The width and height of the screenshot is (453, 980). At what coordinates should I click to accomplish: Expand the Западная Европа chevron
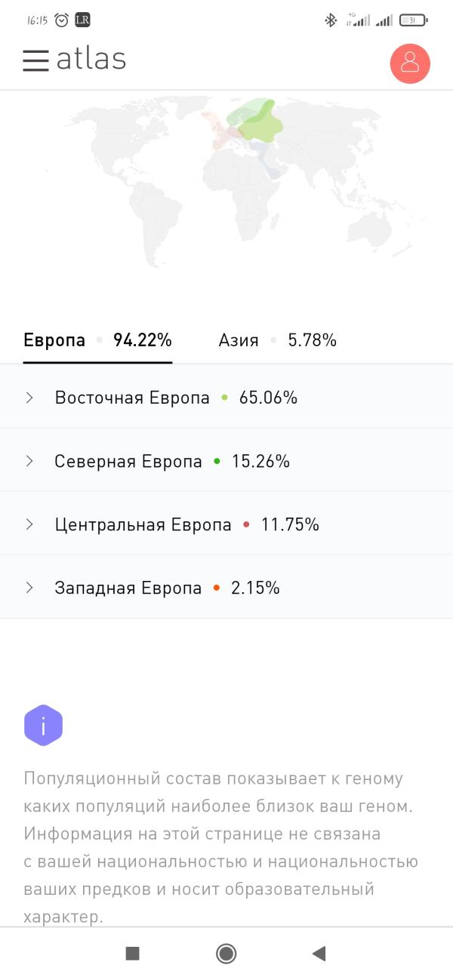pyautogui.click(x=29, y=588)
